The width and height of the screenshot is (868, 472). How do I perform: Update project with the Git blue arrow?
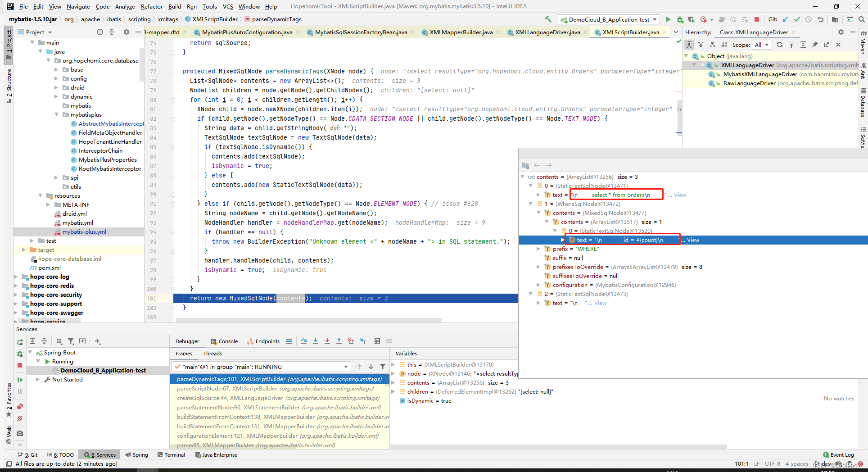(785, 19)
